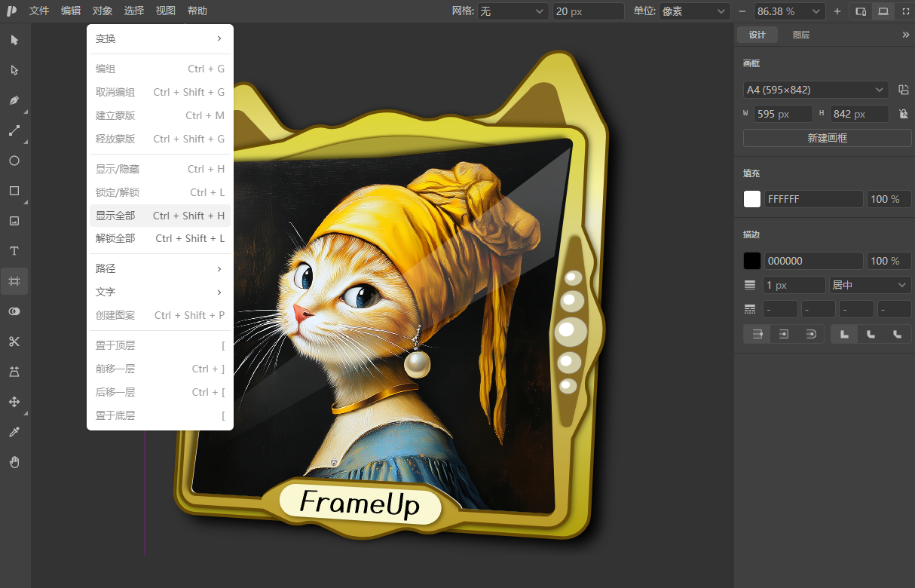Select the Image tool
This screenshot has width=915, height=588.
point(14,221)
